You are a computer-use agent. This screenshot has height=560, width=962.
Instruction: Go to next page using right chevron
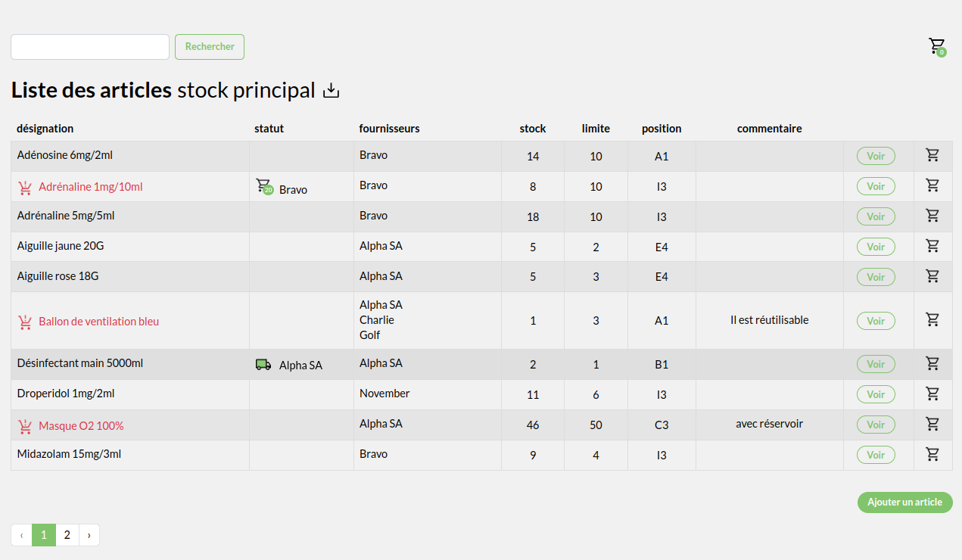[x=89, y=535]
